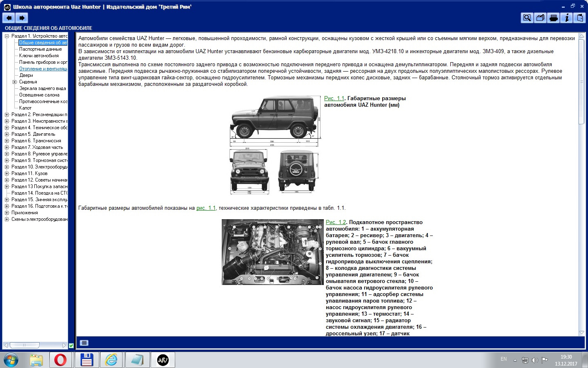This screenshot has width=588, height=368.
Task: Click the UAZ Hunter rear view image
Action: (x=298, y=171)
